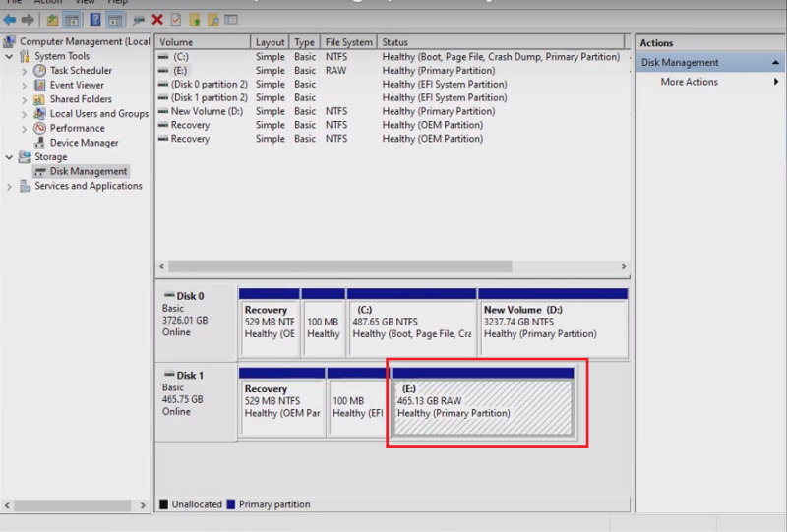
Task: Open Shared Folders in the tree
Action: (x=81, y=99)
